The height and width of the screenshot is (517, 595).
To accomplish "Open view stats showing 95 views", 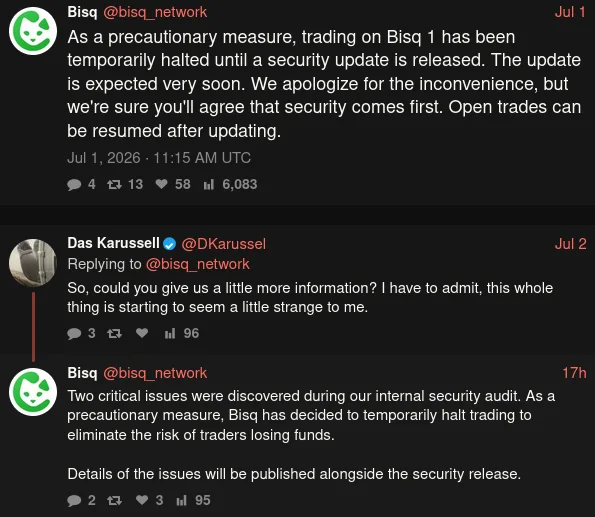I will 182,501.
